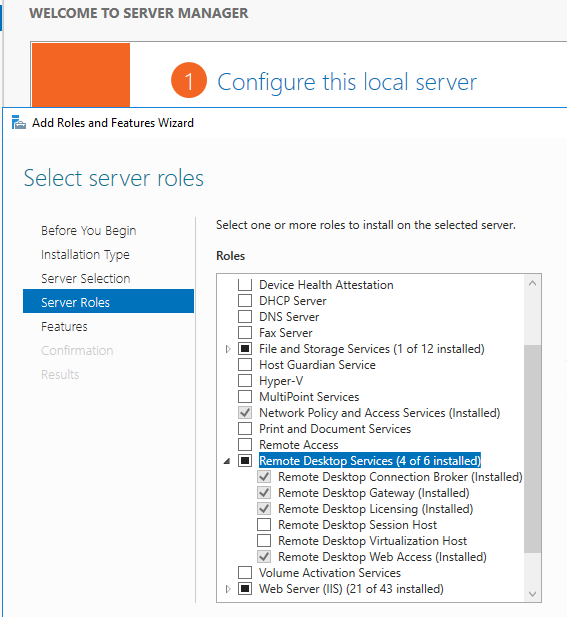567x617 pixels.
Task: Click scrollbar up arrow in Roles list
Action: pyautogui.click(x=532, y=283)
